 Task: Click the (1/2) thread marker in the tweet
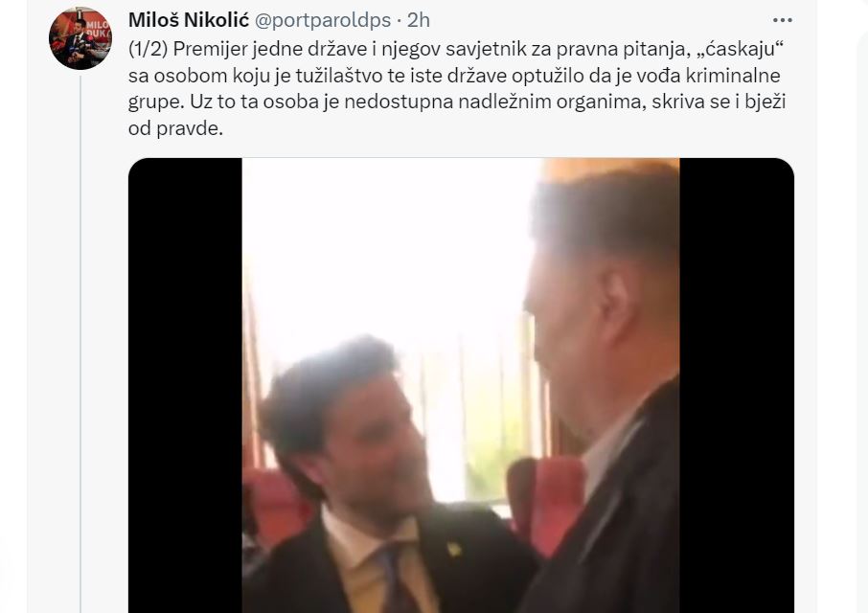click(148, 49)
